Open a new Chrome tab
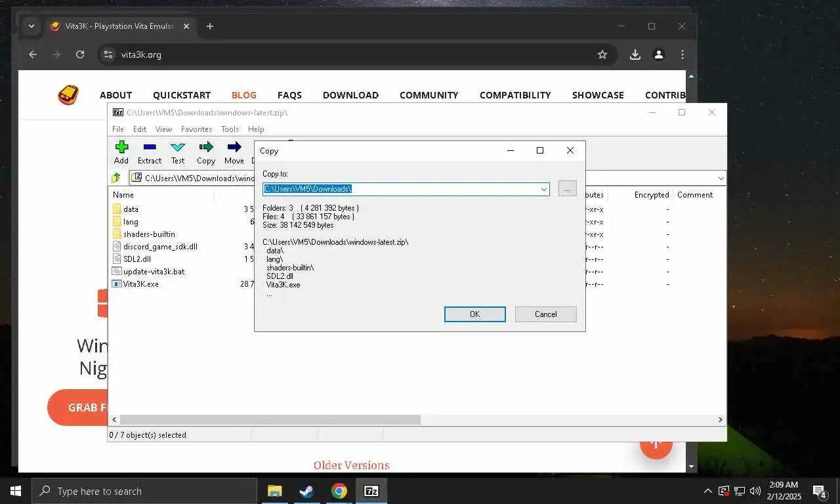This screenshot has width=840, height=504. pos(210,26)
